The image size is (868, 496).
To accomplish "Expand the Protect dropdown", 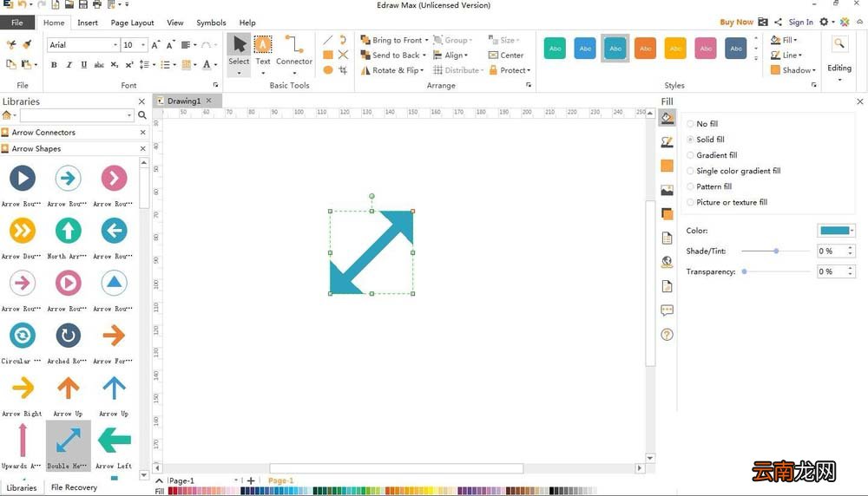I will coord(528,71).
